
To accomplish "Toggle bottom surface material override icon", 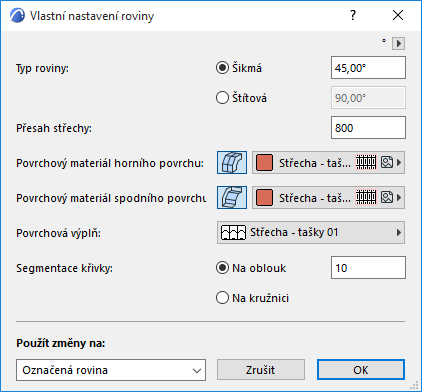I will coord(232,198).
